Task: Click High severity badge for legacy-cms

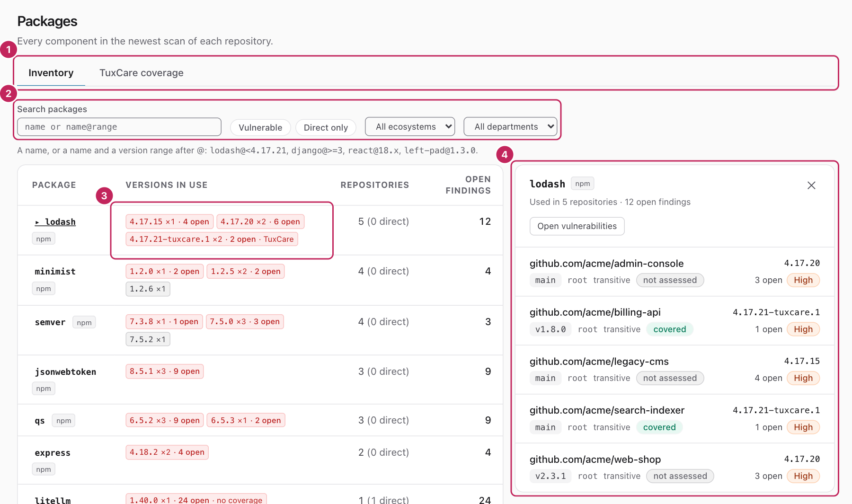Action: [x=803, y=378]
